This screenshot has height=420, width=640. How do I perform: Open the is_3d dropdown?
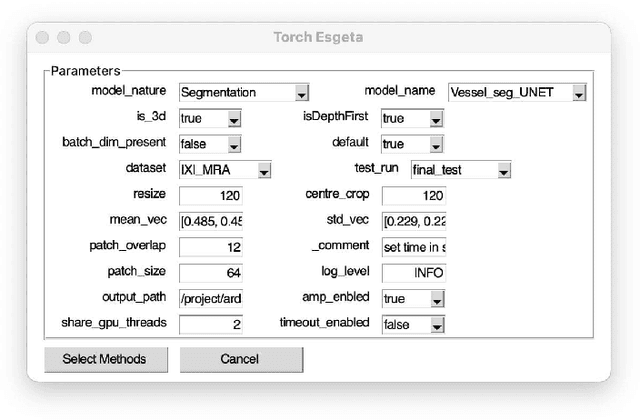tap(210, 119)
